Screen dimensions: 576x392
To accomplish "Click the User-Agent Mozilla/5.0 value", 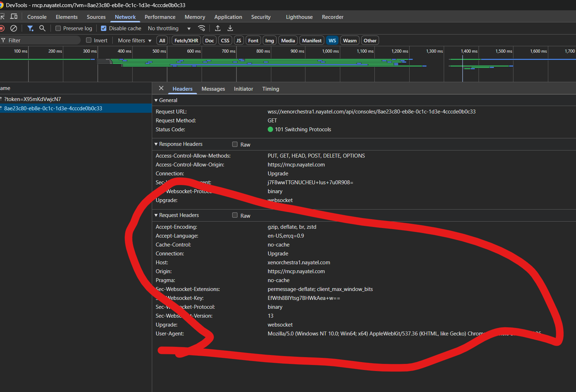I will pyautogui.click(x=404, y=334).
